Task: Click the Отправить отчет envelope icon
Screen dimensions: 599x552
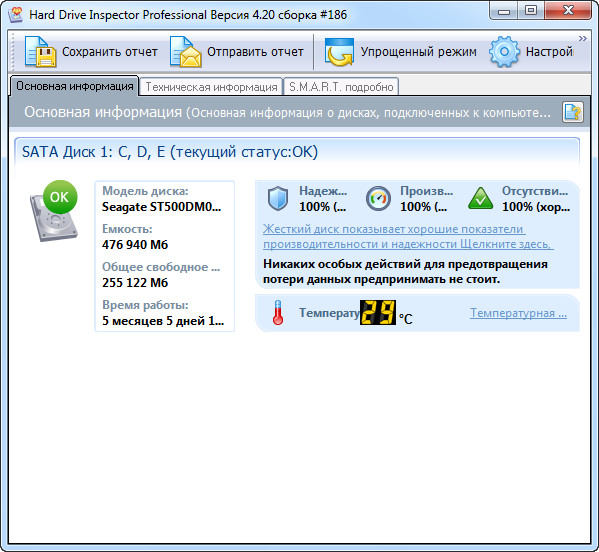Action: click(186, 52)
